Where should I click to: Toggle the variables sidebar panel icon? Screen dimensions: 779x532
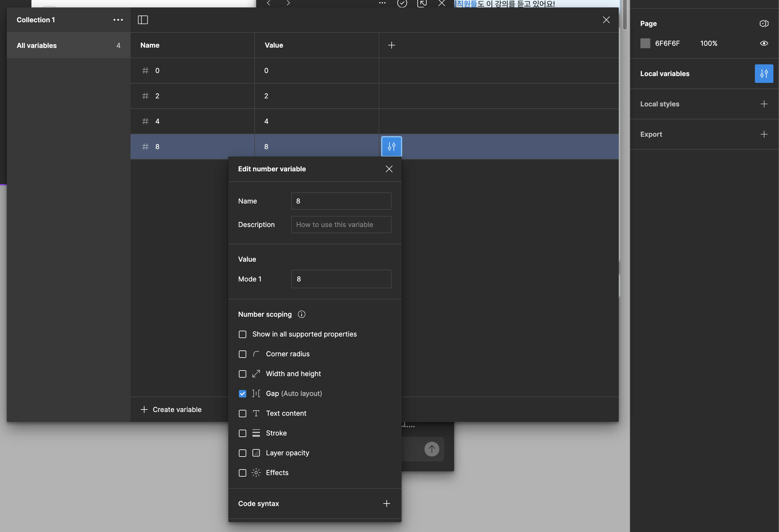tap(143, 20)
